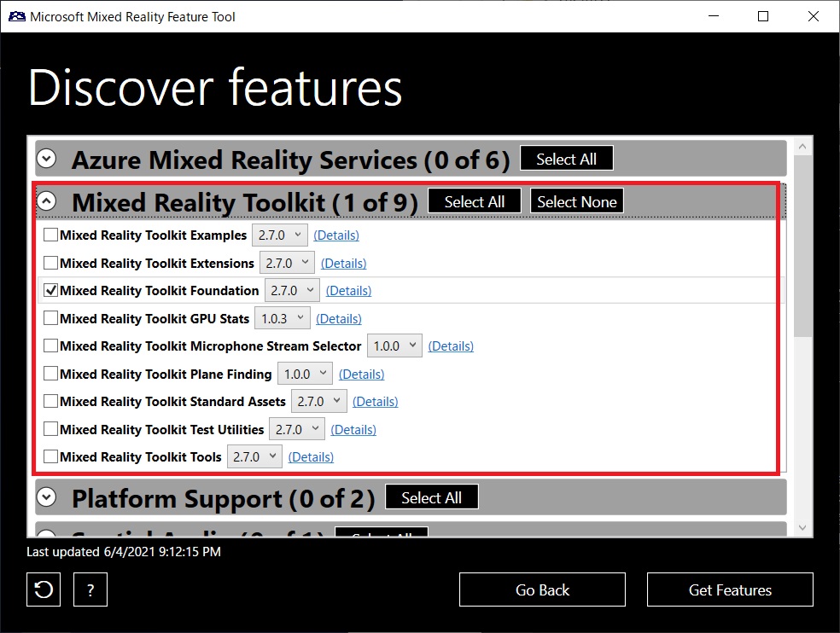The height and width of the screenshot is (633, 840).
Task: Open Details for Microphone Stream Selector
Action: (x=451, y=346)
